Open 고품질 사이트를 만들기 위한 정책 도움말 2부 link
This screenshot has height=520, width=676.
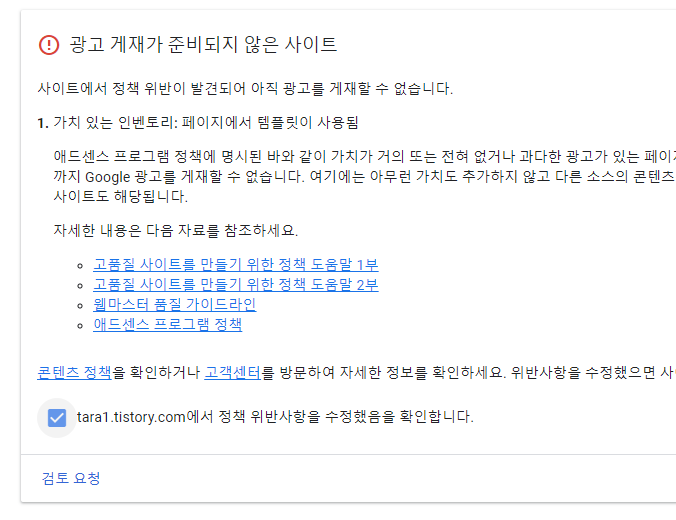tap(235, 285)
